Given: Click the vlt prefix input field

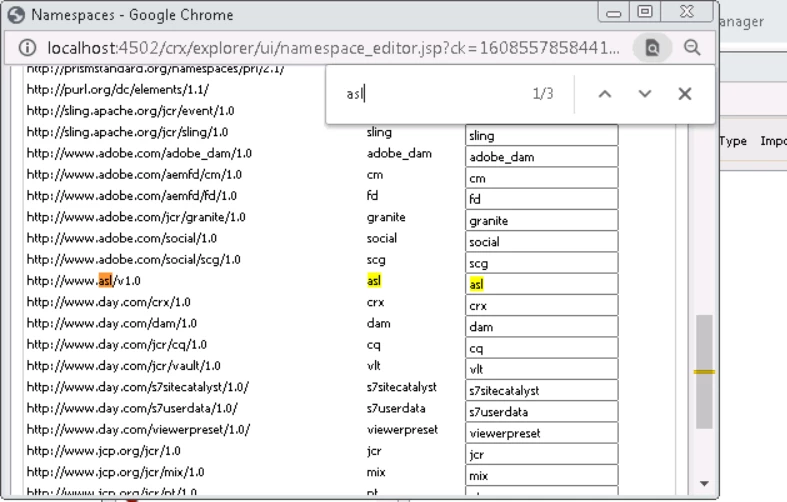Looking at the screenshot, I should click(x=542, y=369).
